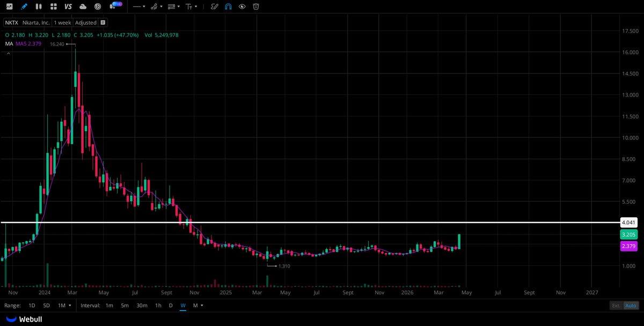Click the purple 2.379 MA price tag
Viewport: 644px width, 326px height.
[x=628, y=246]
